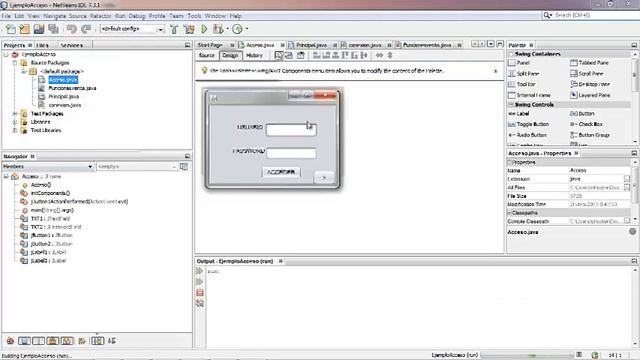Click the lightbulb hint icon
The image size is (640, 360).
tap(204, 71)
